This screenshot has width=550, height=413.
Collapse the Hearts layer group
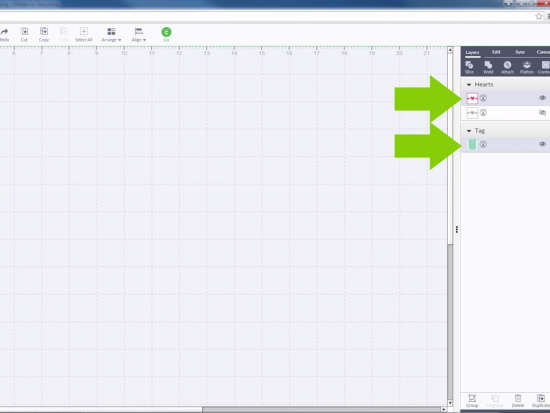coord(469,85)
